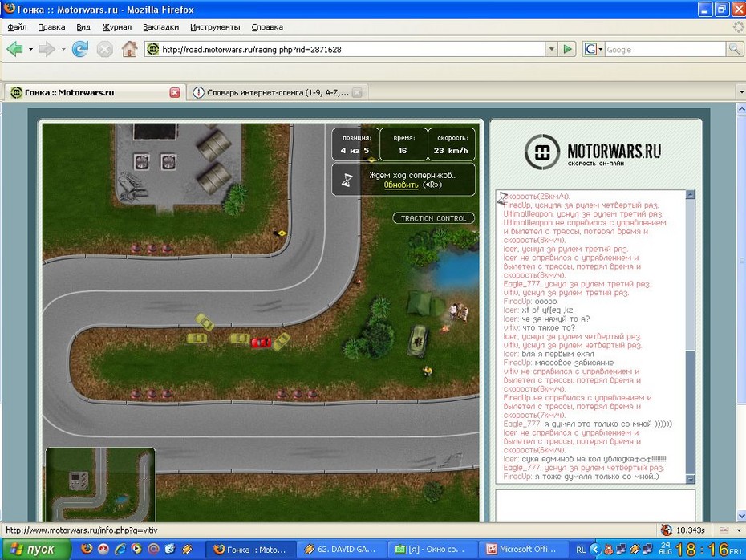The image size is (746, 560).
Task: Open the Forward history dropdown arrow
Action: coord(63,49)
